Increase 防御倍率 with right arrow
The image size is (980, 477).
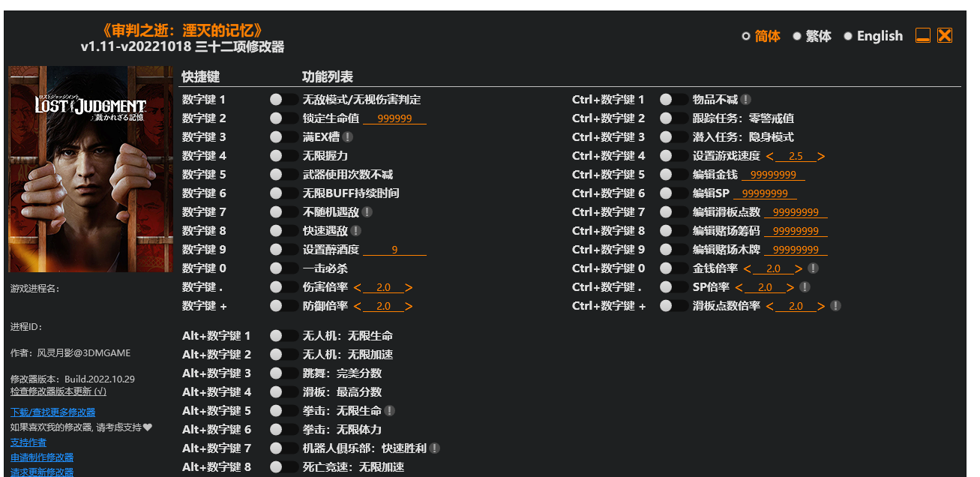click(409, 306)
